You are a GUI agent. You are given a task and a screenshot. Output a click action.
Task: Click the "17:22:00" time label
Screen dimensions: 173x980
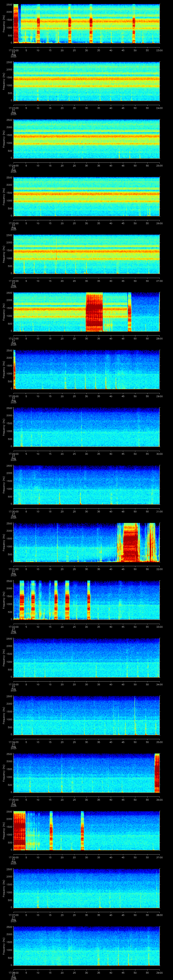13,50
